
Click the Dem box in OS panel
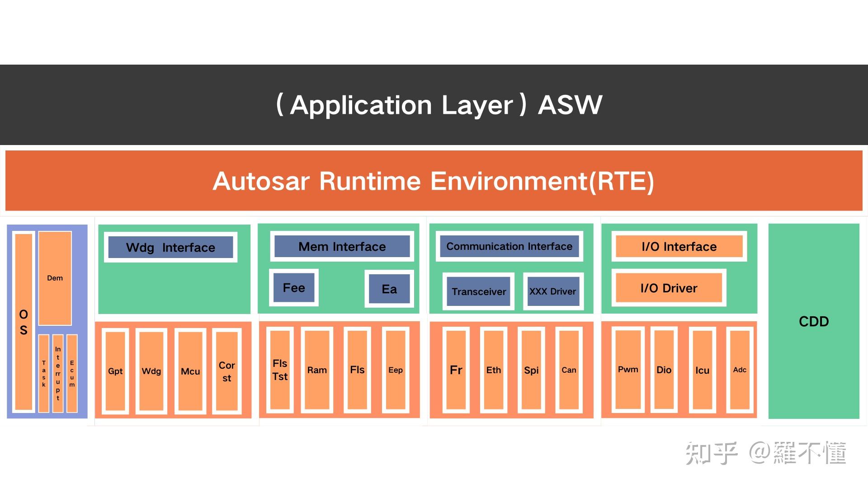pos(55,278)
